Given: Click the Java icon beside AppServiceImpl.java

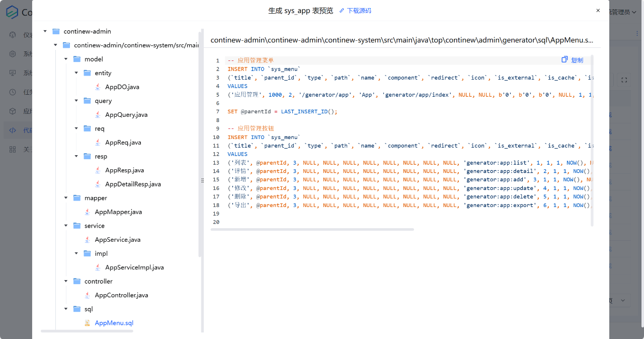Looking at the screenshot, I should (98, 267).
